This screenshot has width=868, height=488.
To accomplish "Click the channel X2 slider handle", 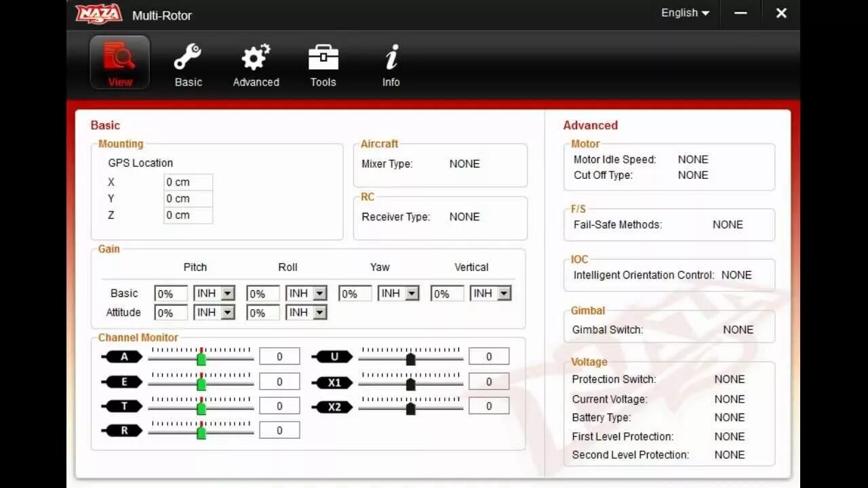I will pos(410,409).
